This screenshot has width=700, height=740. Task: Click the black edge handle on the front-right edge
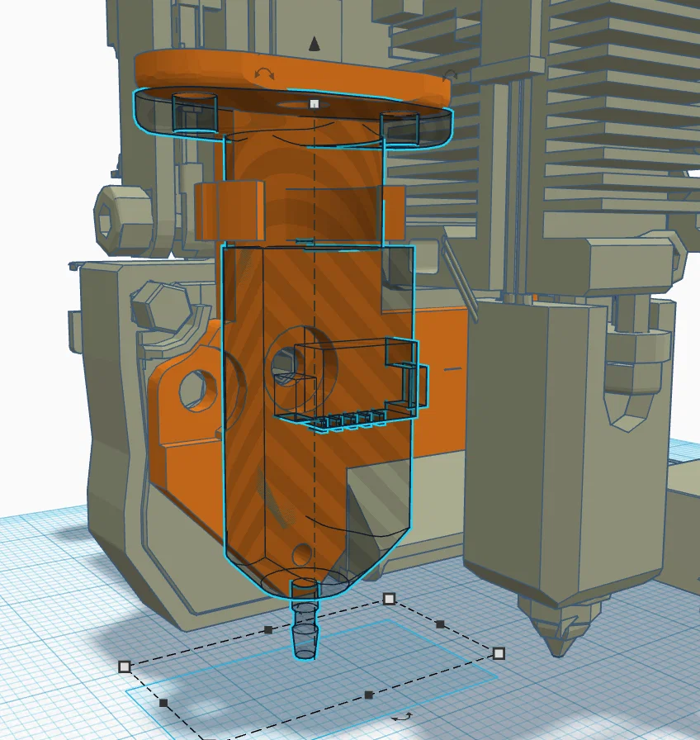[369, 695]
